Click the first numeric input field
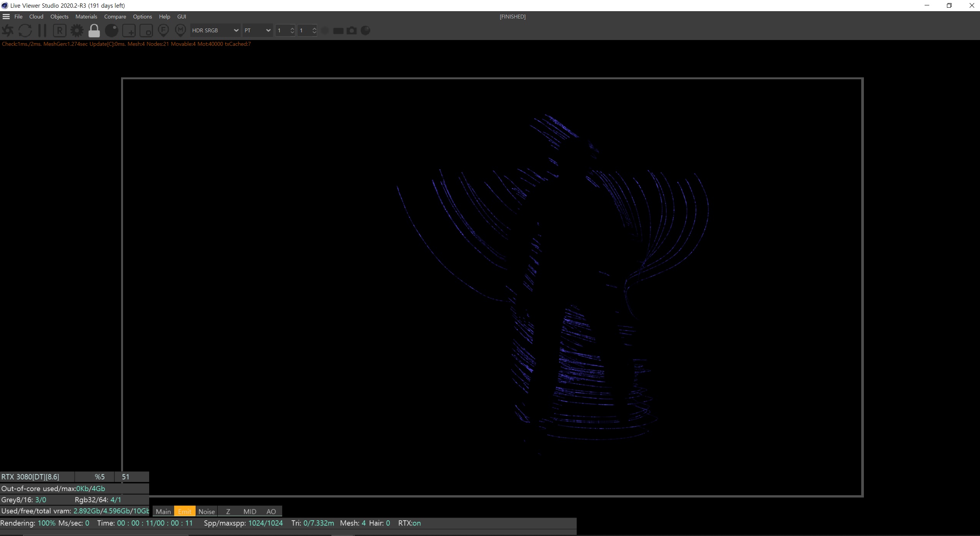The height and width of the screenshot is (536, 980). pyautogui.click(x=282, y=30)
